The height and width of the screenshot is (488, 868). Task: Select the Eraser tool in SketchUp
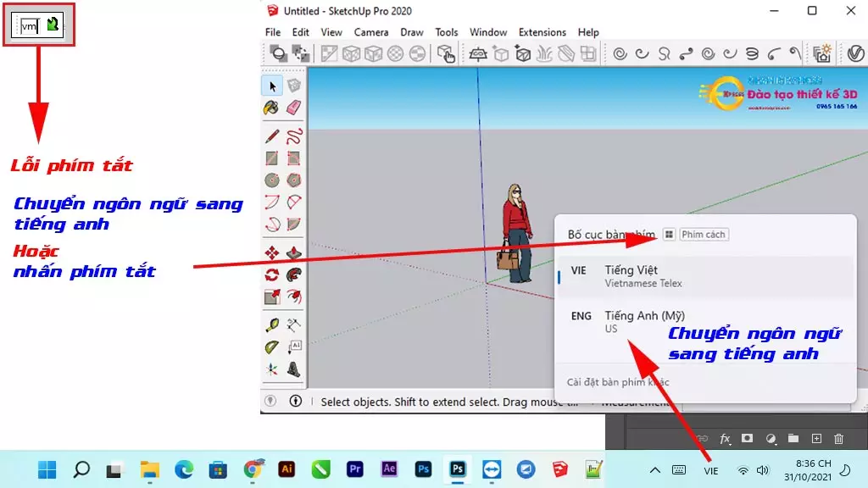click(x=292, y=105)
